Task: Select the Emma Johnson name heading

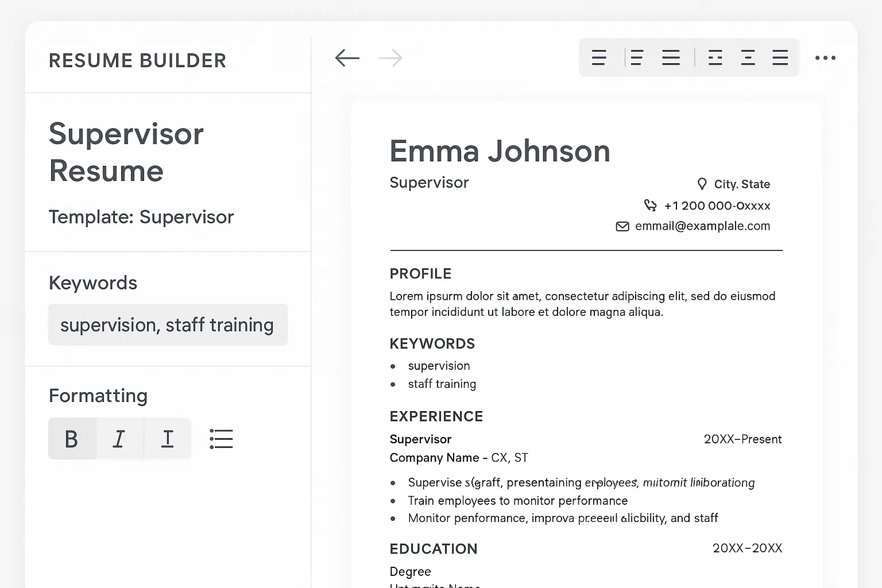Action: [500, 151]
